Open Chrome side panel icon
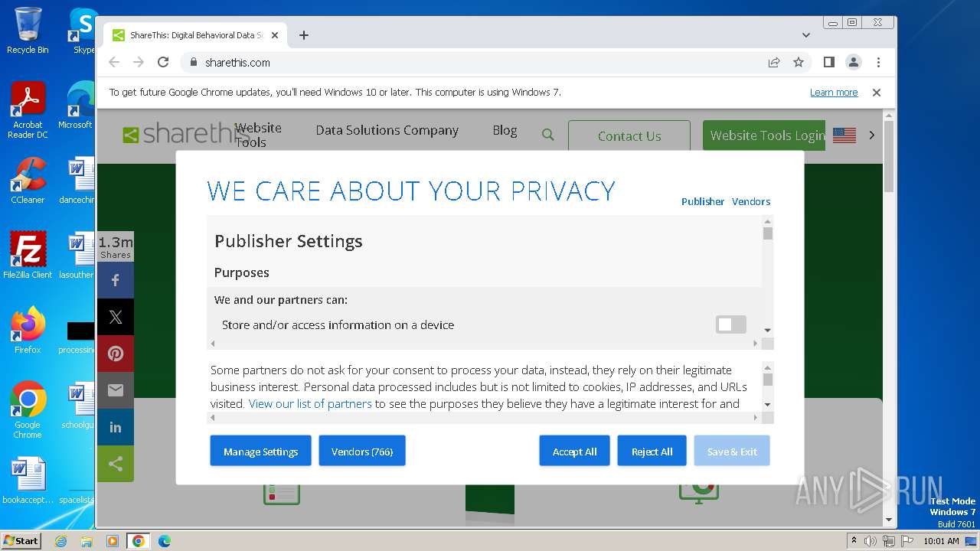Screen dimensions: 980x551 coord(828,62)
